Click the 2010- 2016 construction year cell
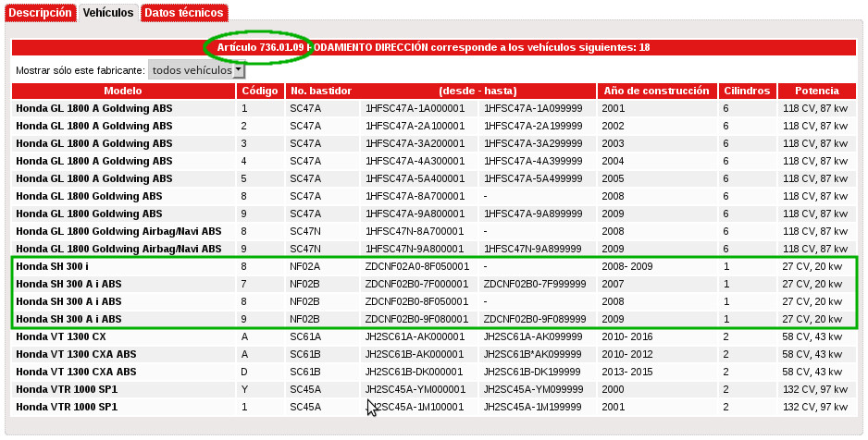Screen dimensions: 868x440 (x=626, y=336)
